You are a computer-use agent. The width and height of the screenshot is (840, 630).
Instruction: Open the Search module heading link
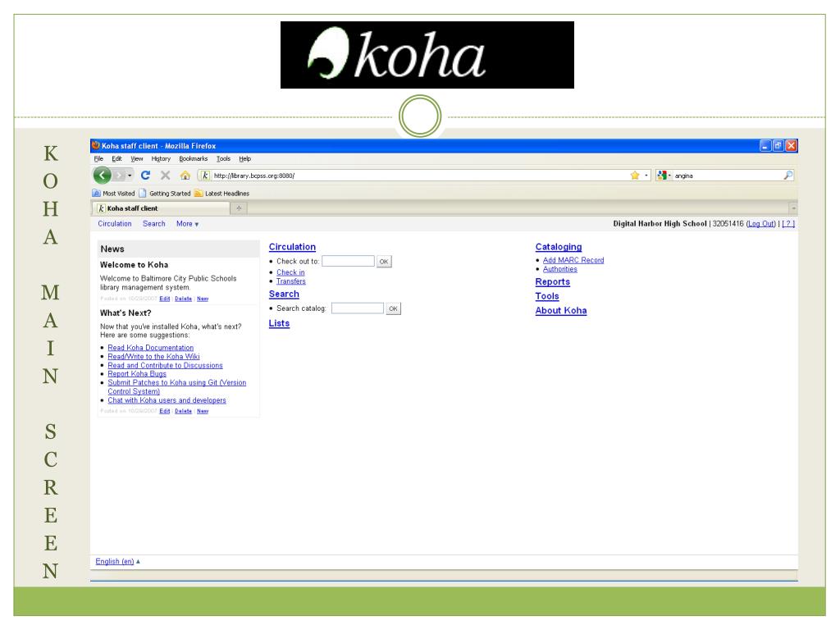click(x=284, y=294)
